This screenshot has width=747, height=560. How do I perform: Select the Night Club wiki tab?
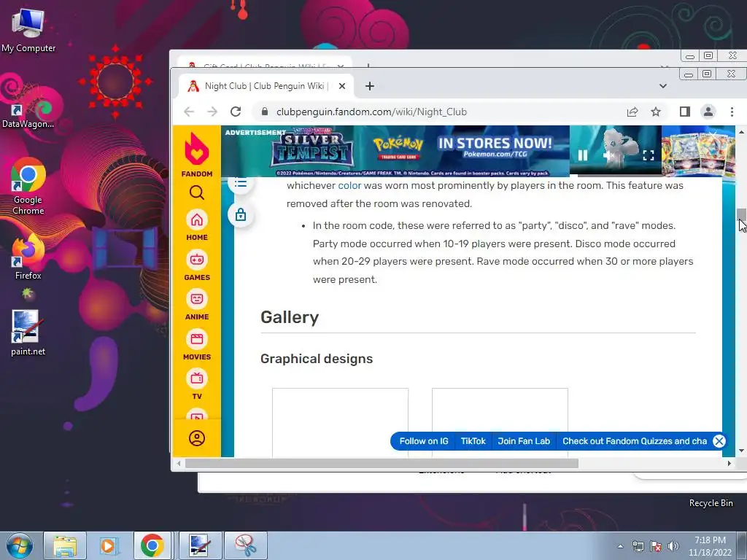pyautogui.click(x=266, y=86)
